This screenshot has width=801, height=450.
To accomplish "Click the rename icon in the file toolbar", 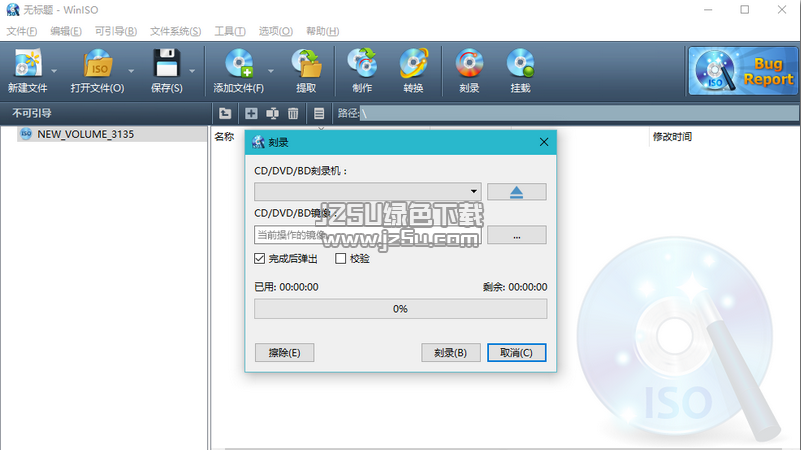I will coord(272,113).
